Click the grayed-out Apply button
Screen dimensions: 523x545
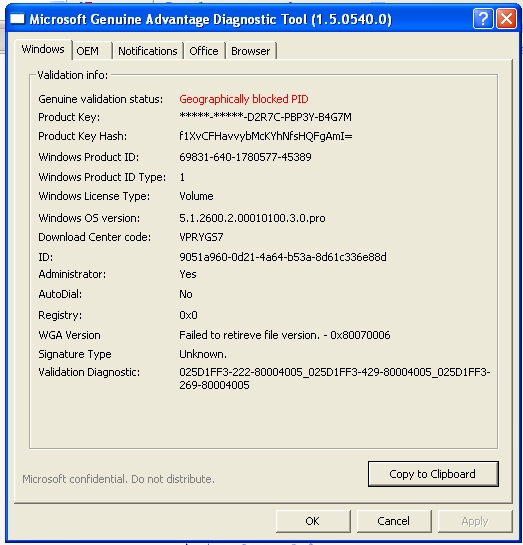[475, 521]
